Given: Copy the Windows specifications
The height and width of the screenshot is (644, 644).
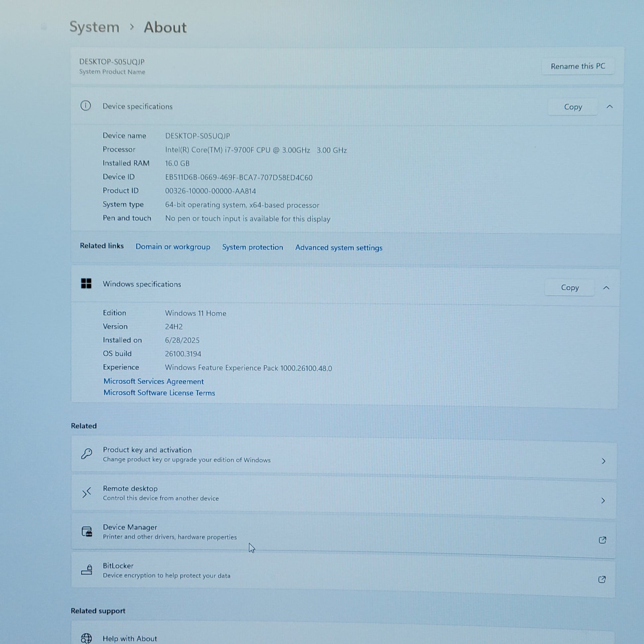Looking at the screenshot, I should (570, 288).
